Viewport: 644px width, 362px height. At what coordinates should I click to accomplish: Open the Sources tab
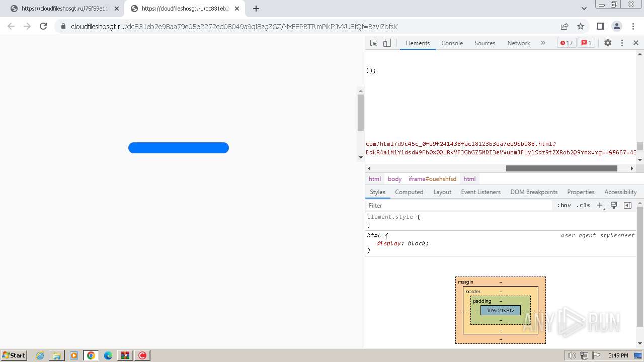click(x=485, y=43)
